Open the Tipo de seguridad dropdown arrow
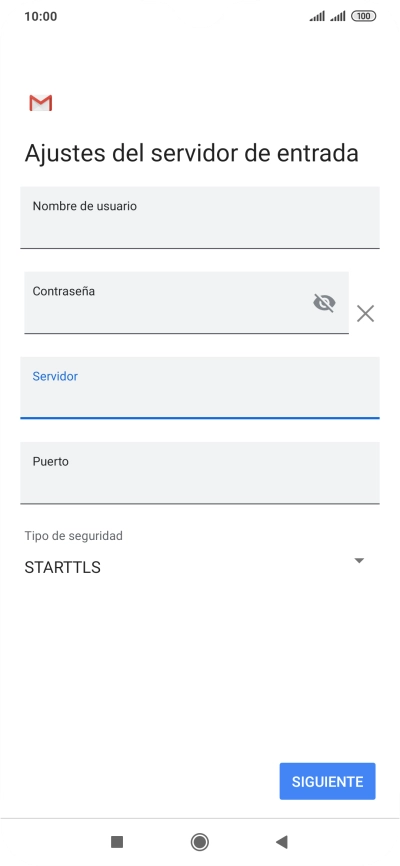This screenshot has height=866, width=400. click(x=359, y=561)
